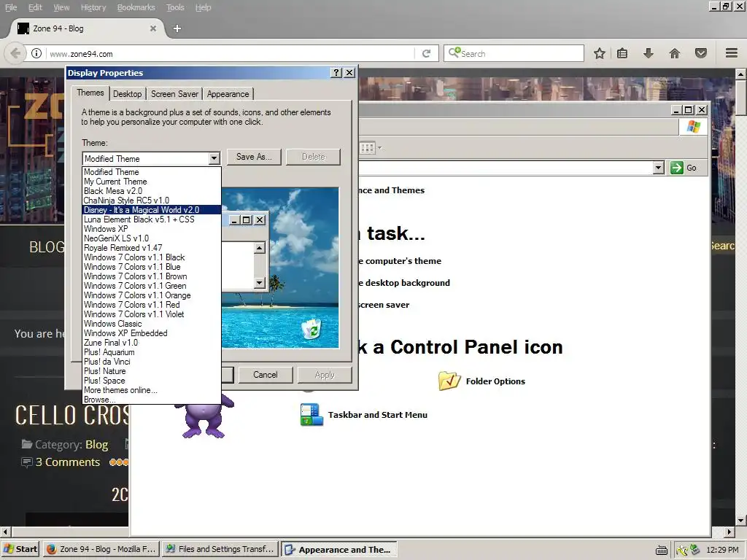Click the views icon in Control Panel toolbar
747x560 pixels.
point(367,148)
